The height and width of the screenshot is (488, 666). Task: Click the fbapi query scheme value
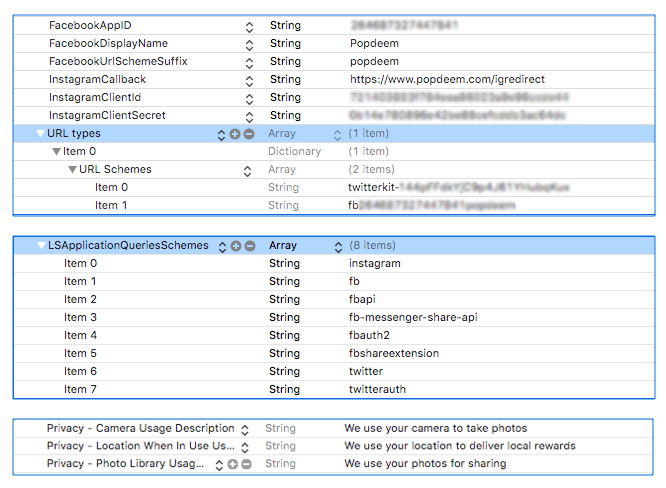pyautogui.click(x=362, y=299)
